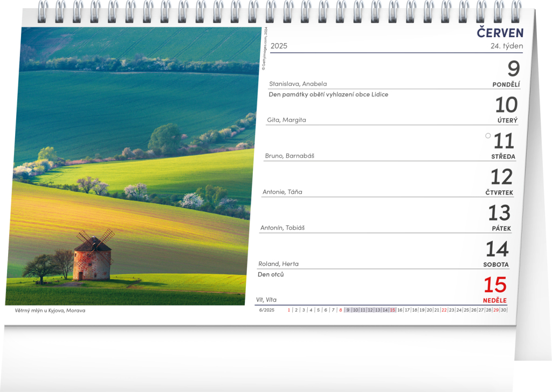Select day 1 in the month strip
Viewport: 552px width, 392px height.
(x=289, y=310)
